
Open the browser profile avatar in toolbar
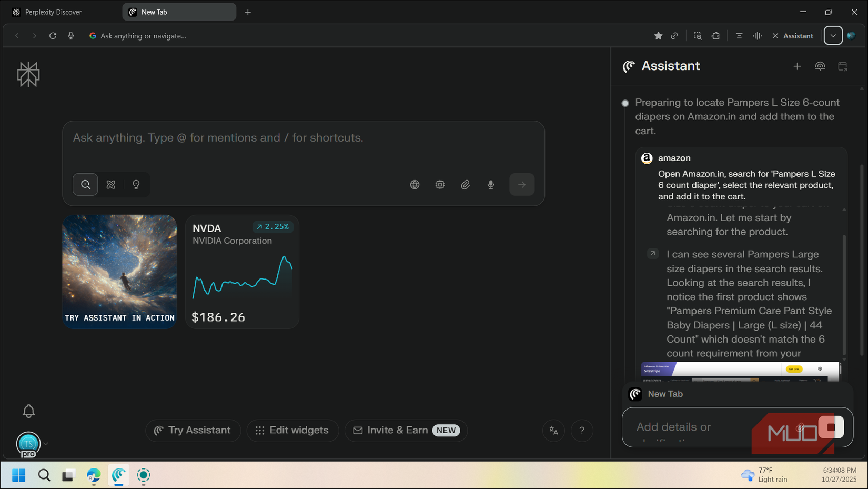click(852, 36)
